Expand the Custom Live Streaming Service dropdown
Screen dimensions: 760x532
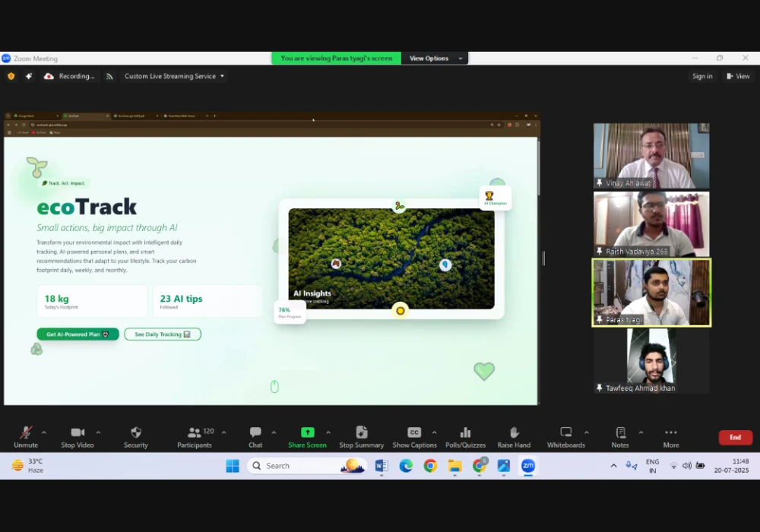click(222, 76)
